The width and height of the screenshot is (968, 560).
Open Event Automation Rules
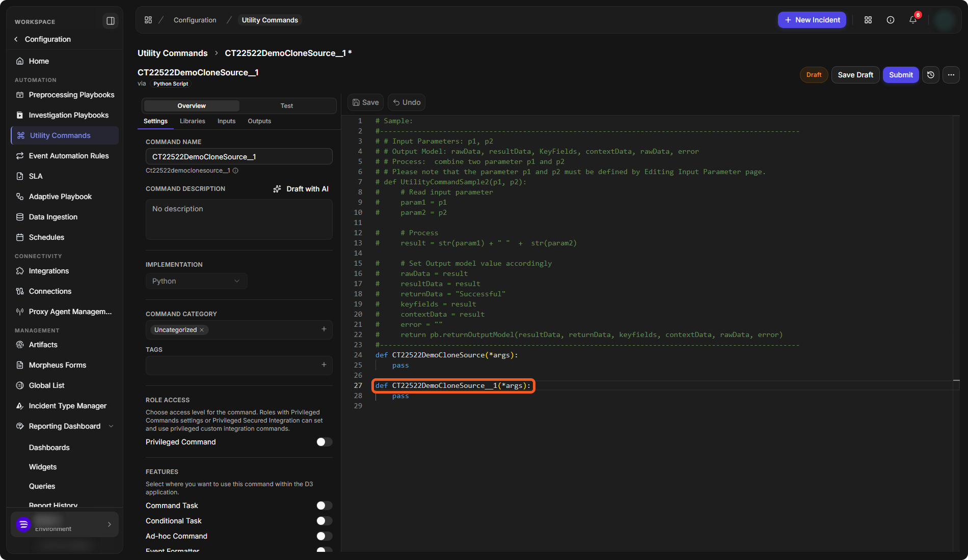pyautogui.click(x=65, y=156)
